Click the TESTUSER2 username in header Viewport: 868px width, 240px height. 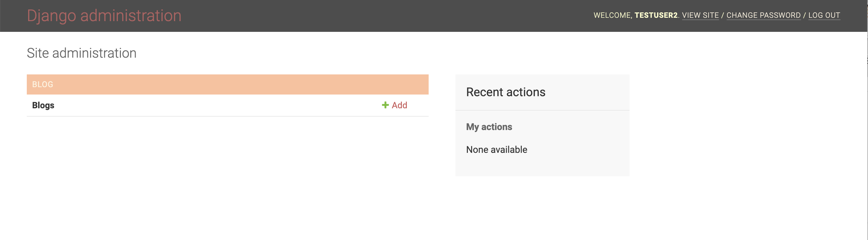[x=656, y=15]
